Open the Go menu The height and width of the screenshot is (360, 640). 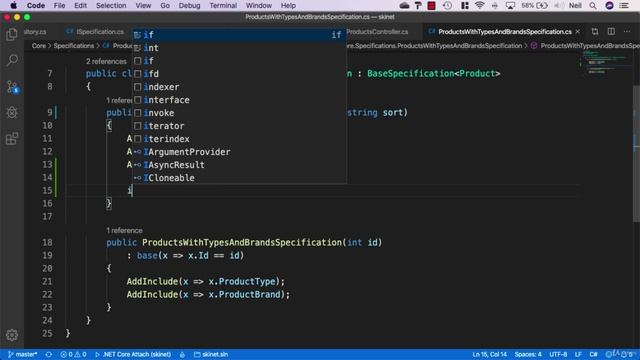165,5
